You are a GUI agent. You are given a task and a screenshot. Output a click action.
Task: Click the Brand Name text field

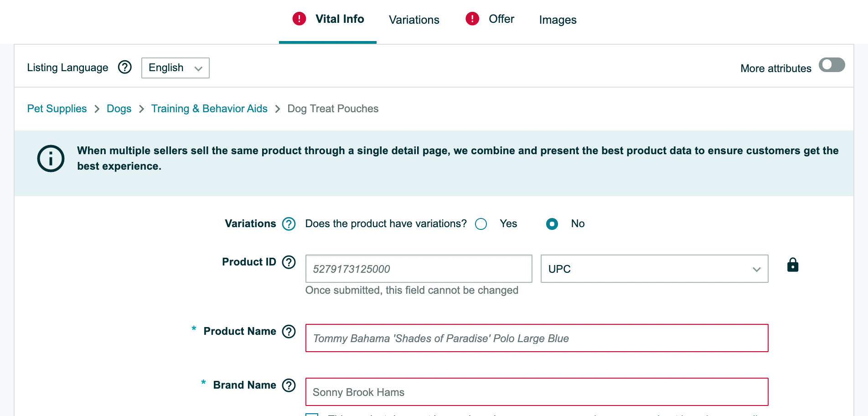point(537,392)
